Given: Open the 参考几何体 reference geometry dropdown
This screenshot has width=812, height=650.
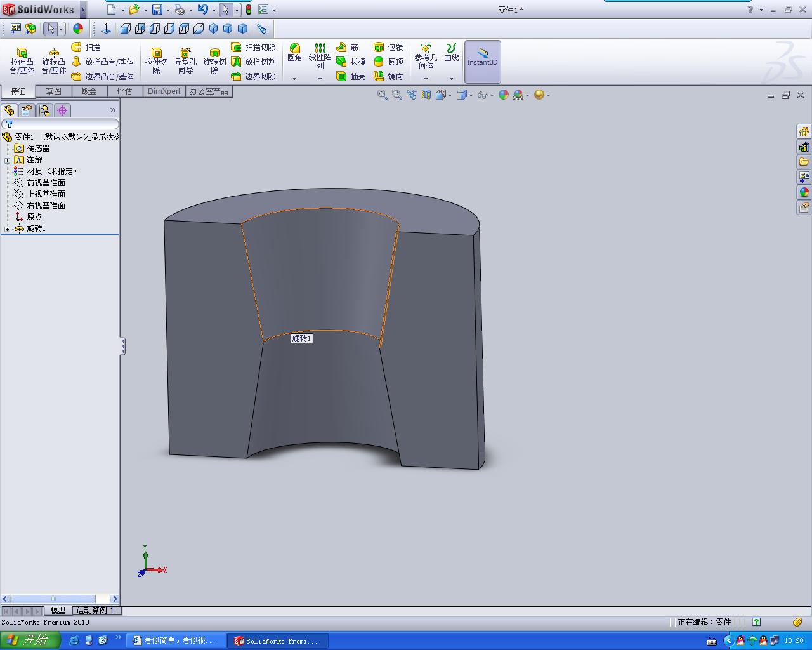Looking at the screenshot, I should pos(426,79).
